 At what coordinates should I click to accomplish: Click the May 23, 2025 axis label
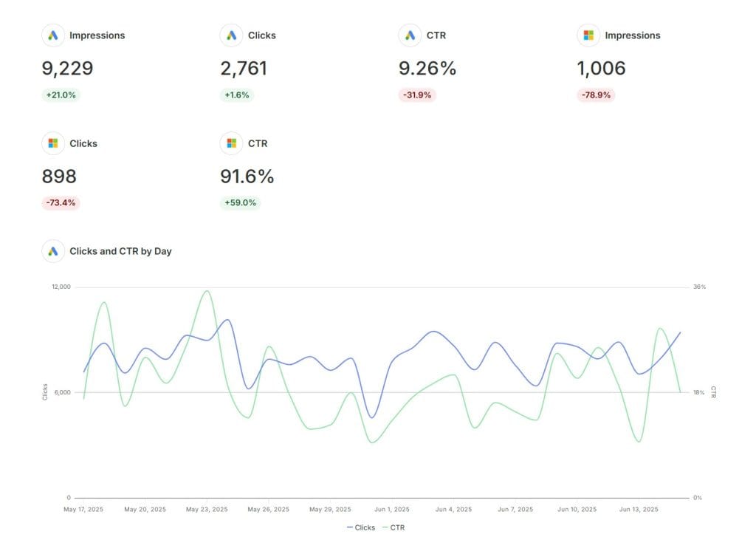click(207, 509)
